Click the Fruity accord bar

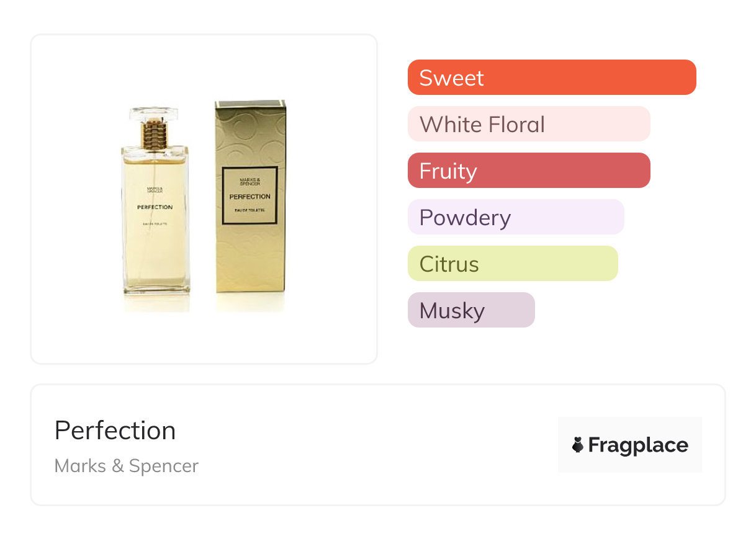click(x=529, y=171)
